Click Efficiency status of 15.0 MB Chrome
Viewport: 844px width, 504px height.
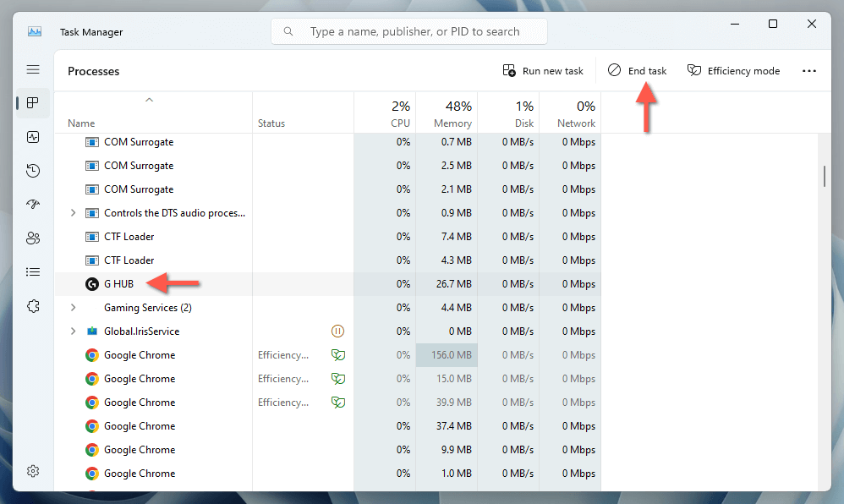[283, 379]
